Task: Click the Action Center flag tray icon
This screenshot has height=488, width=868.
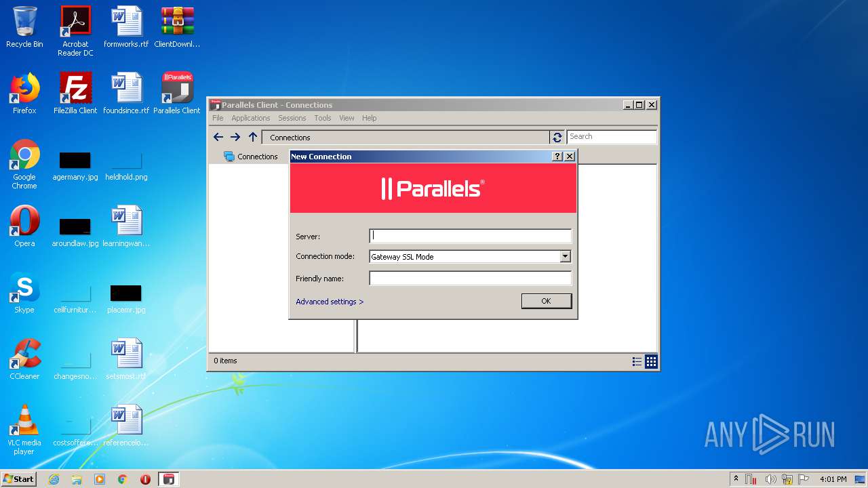Action: (x=804, y=479)
